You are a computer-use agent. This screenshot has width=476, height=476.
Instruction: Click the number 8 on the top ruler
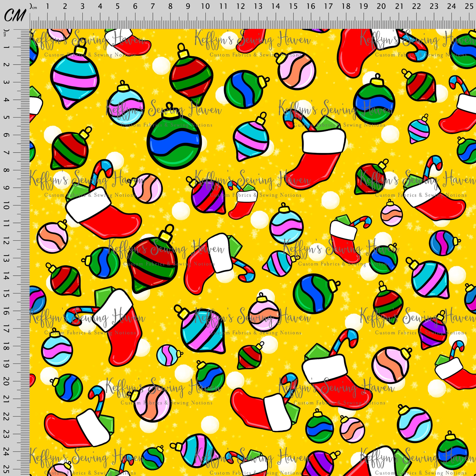(x=170, y=6)
